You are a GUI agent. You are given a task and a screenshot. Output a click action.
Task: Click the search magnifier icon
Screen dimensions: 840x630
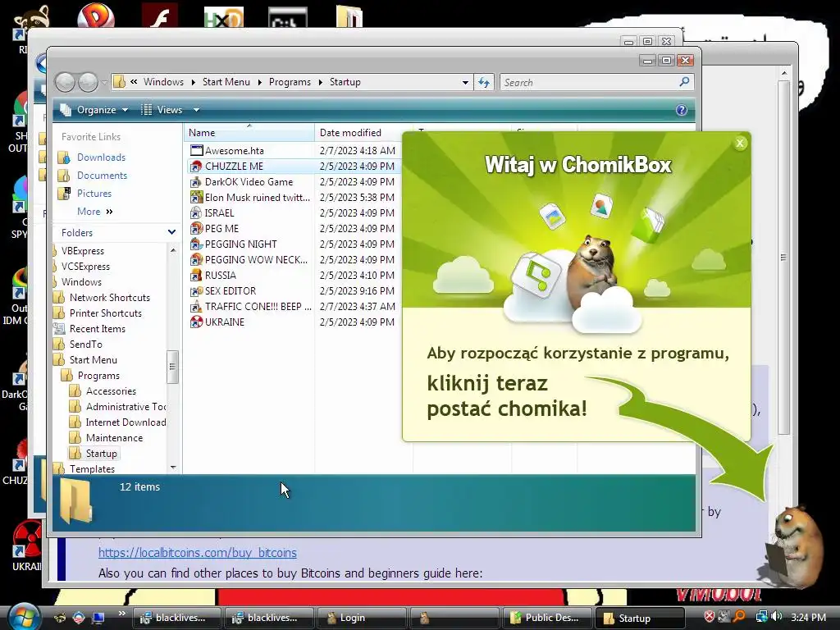coord(684,81)
